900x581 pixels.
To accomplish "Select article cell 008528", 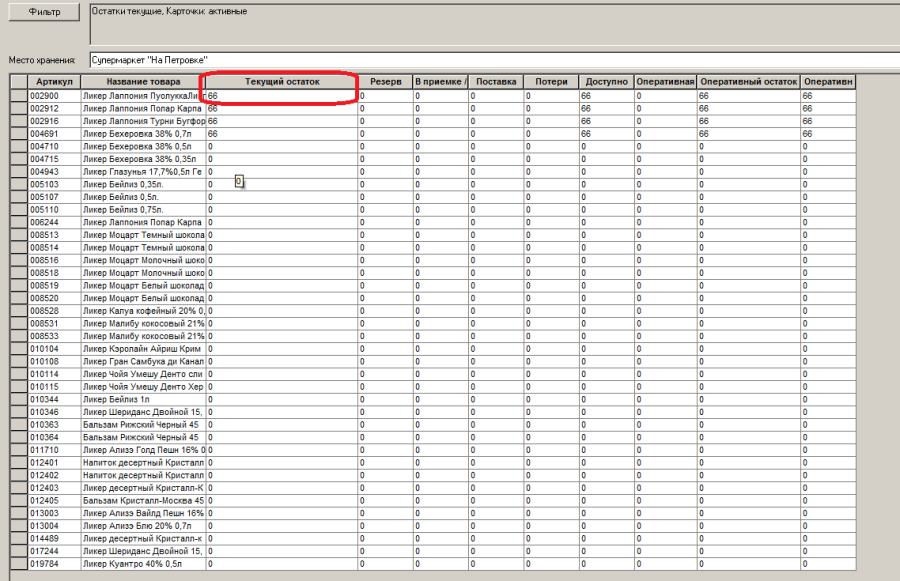I will click(55, 311).
